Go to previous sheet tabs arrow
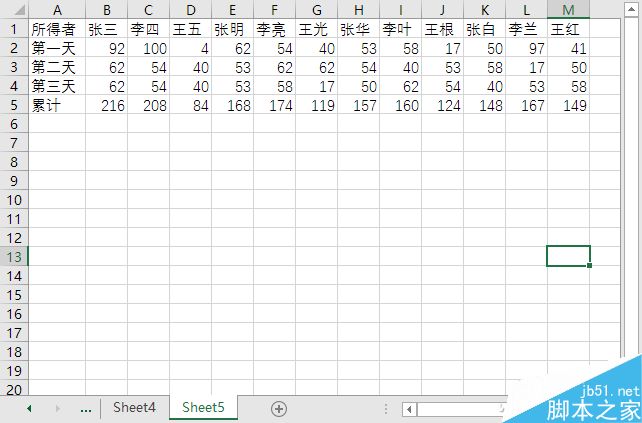This screenshot has width=642, height=423. (29, 408)
